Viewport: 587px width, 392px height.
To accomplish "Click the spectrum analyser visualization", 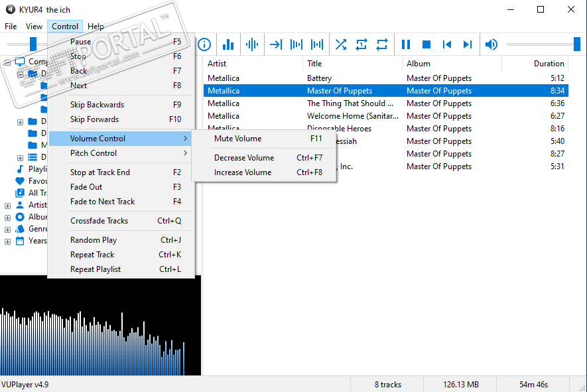I will [x=100, y=326].
